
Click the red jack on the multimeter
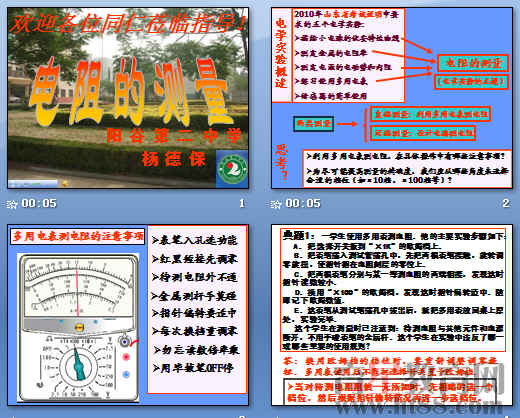tap(126, 357)
